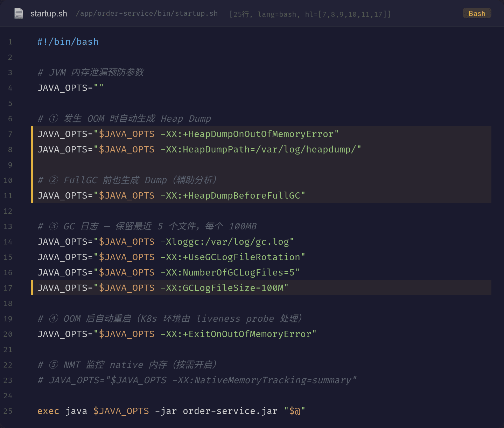
Task: Click the line with -XX:NumberOfGCLogFiles=5
Action: click(169, 272)
